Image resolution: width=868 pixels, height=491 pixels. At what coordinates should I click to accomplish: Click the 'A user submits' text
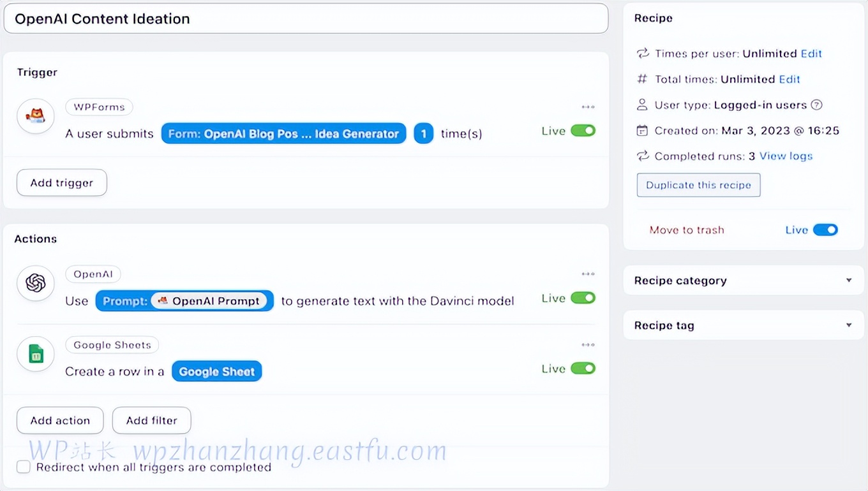110,134
